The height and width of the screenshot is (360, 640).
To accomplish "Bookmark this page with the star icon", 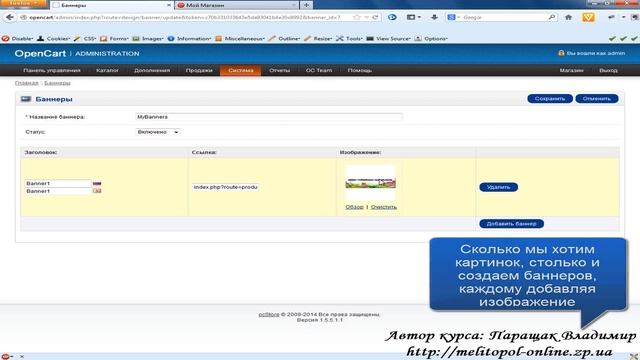I will (x=357, y=17).
